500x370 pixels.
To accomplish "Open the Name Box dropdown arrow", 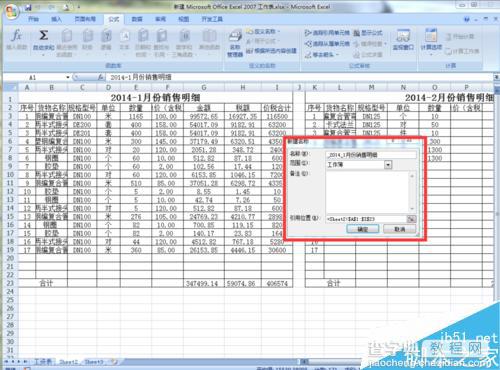I will click(x=68, y=77).
